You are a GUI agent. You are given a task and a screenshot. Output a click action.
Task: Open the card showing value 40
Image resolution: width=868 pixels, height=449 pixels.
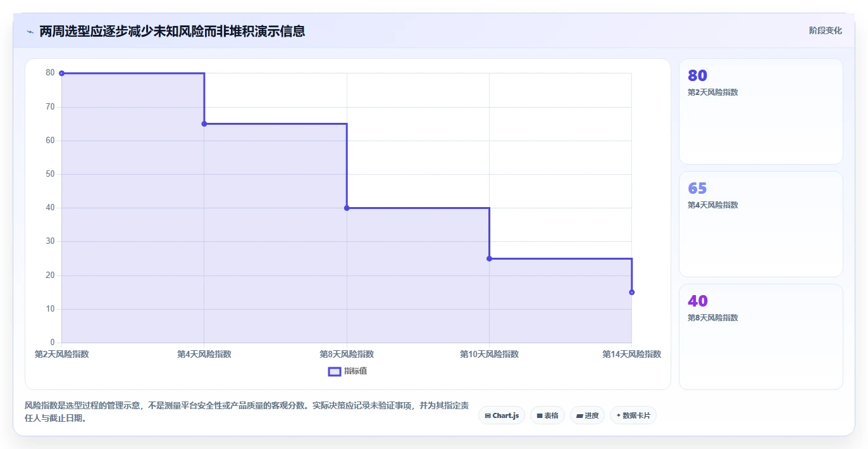(x=760, y=337)
